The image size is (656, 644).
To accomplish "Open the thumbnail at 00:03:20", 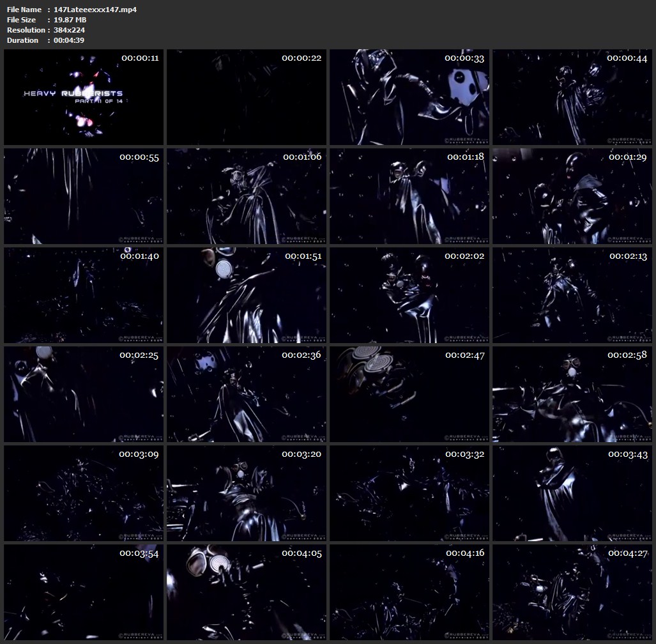I will [247, 493].
